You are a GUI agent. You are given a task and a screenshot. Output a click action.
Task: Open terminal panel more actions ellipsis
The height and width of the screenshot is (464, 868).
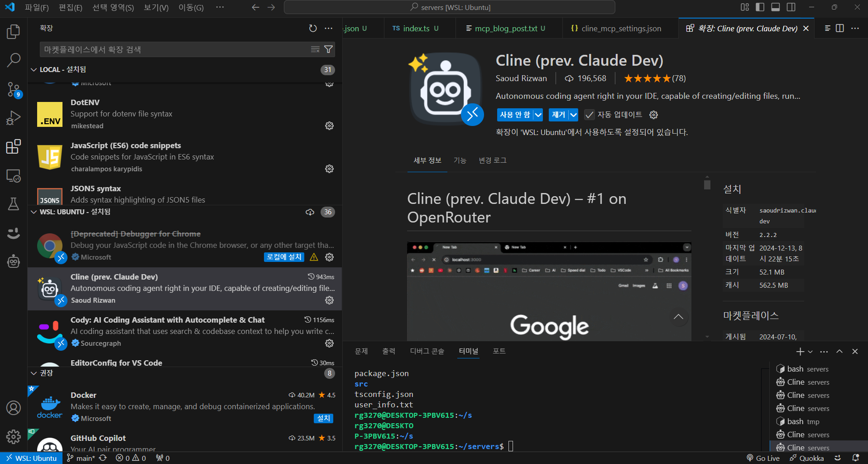point(824,352)
